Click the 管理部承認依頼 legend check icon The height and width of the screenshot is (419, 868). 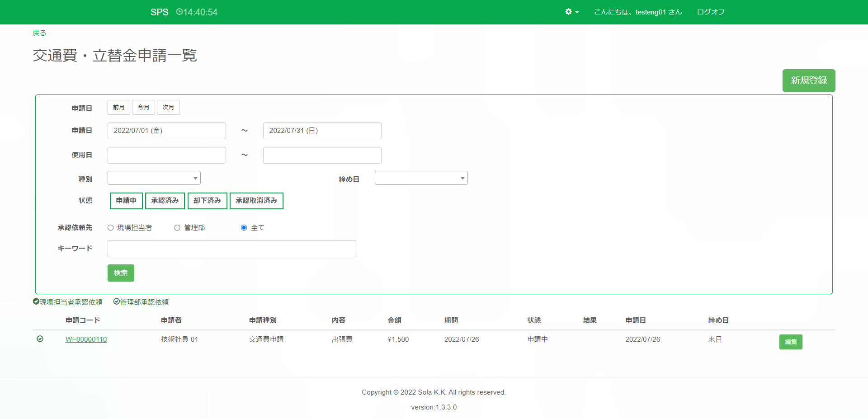tap(117, 301)
